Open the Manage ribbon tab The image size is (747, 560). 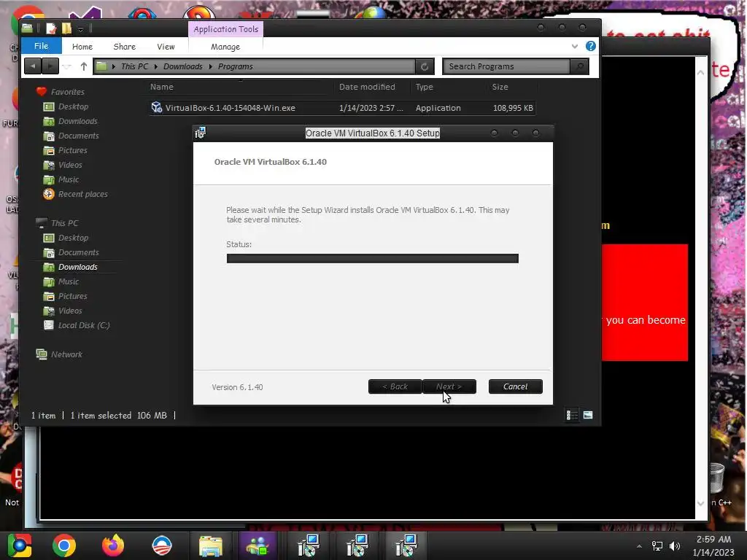pos(225,47)
